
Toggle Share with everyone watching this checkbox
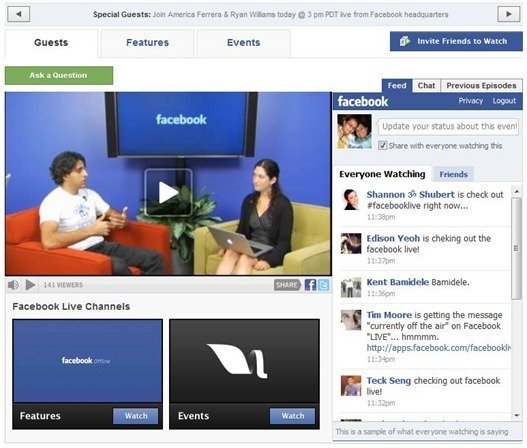click(382, 145)
